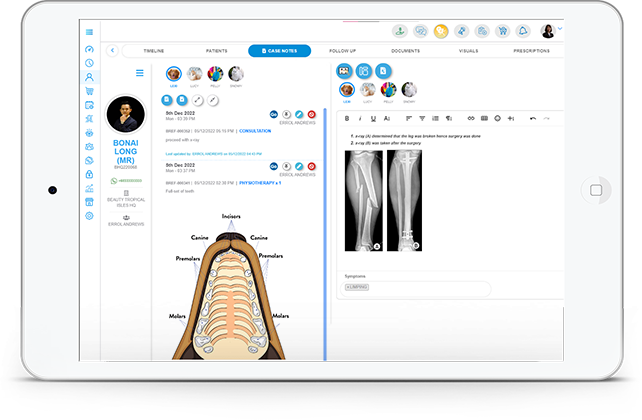Open the settings gear sidebar icon
Image resolution: width=642 pixels, height=420 pixels.
point(89,216)
